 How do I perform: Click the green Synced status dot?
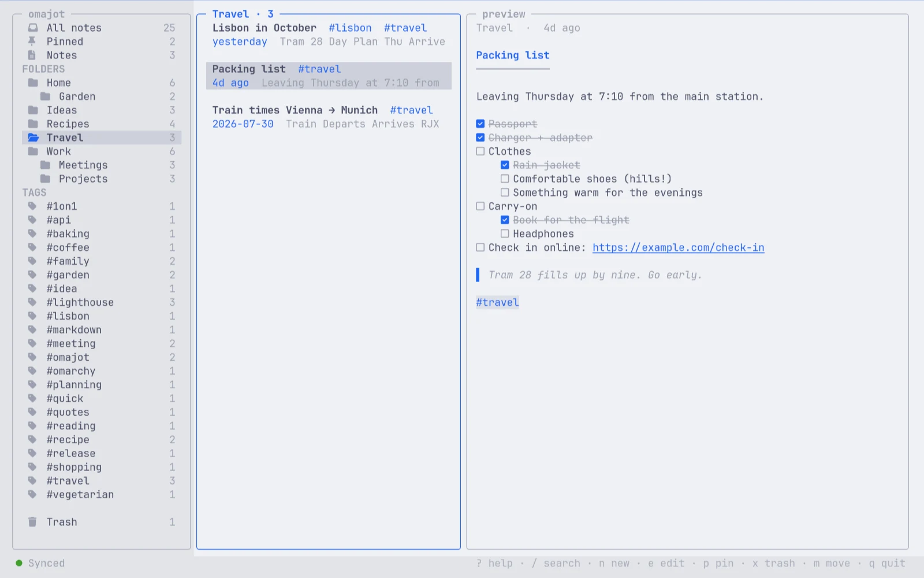[19, 563]
